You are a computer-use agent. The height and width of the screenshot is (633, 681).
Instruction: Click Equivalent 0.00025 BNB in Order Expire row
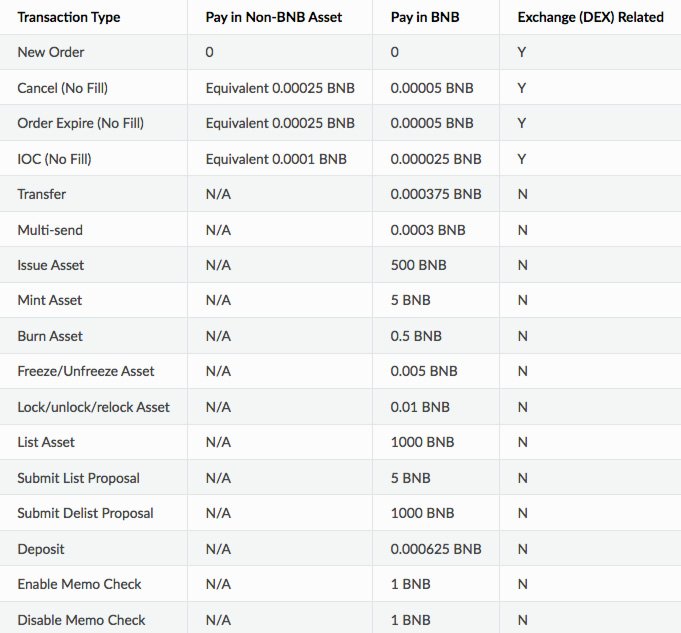[x=280, y=123]
